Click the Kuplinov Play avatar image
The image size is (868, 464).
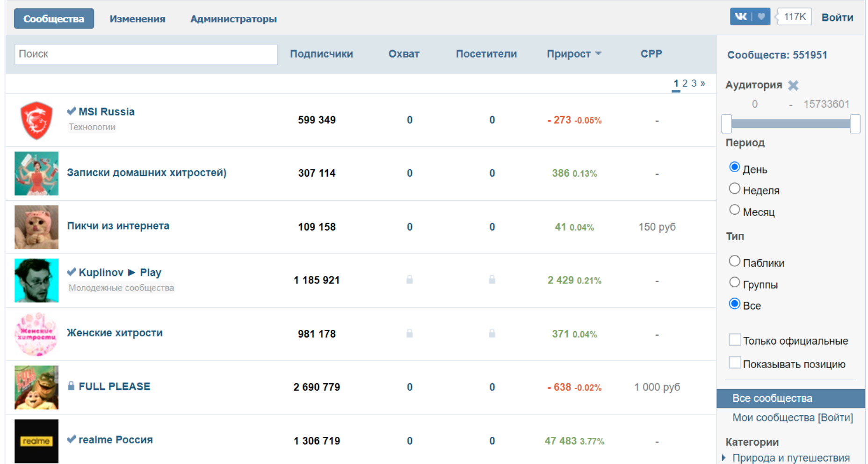tap(36, 281)
